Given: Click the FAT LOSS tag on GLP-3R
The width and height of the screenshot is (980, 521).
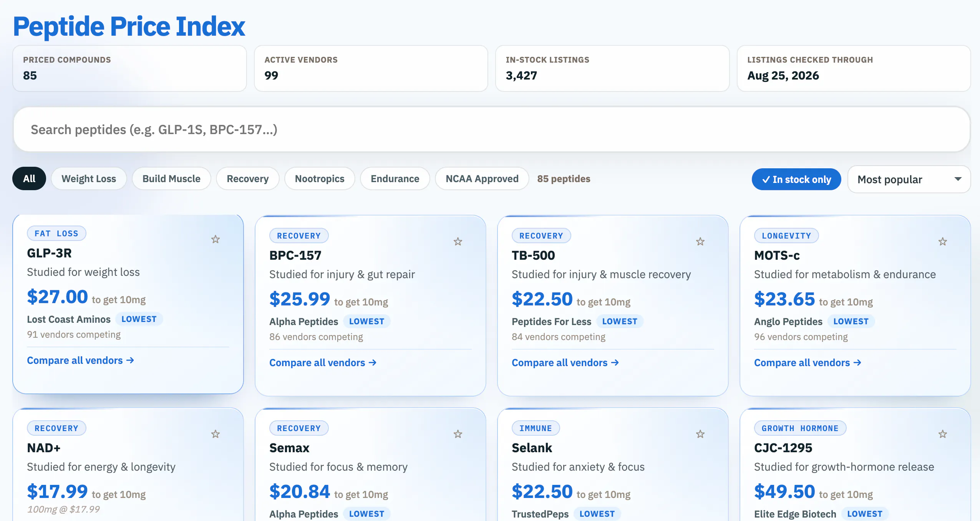Looking at the screenshot, I should coord(56,234).
